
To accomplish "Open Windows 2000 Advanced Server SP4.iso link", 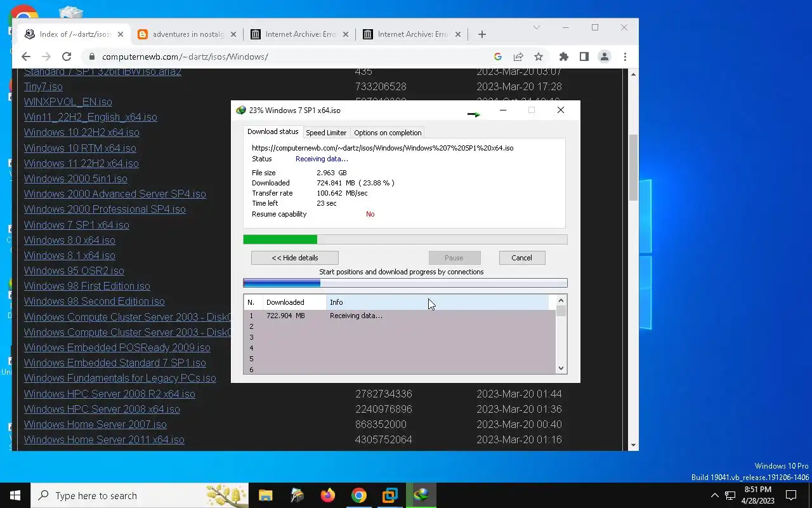I will tap(115, 194).
